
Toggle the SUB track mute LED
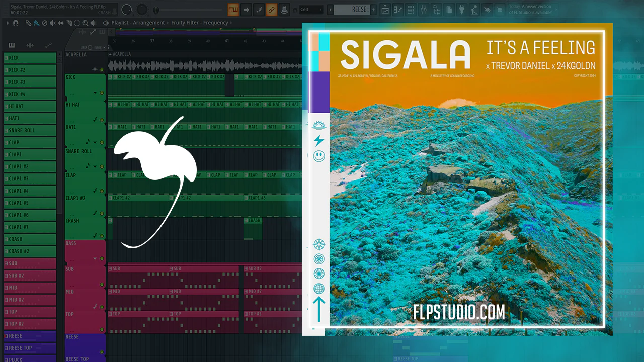(x=102, y=285)
